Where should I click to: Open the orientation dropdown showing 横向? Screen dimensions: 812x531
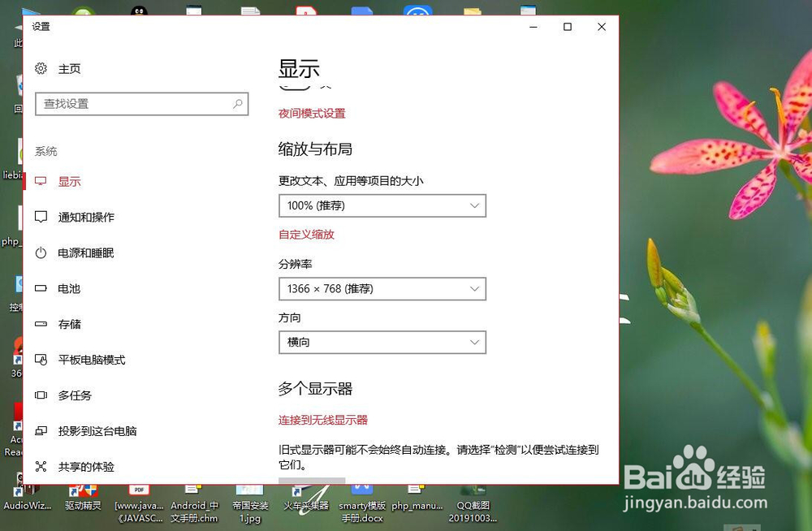[382, 342]
